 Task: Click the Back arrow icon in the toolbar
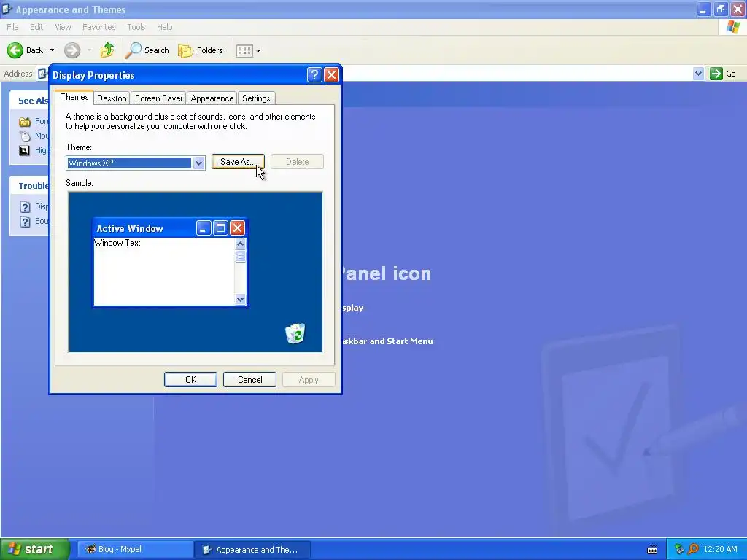(x=15, y=50)
